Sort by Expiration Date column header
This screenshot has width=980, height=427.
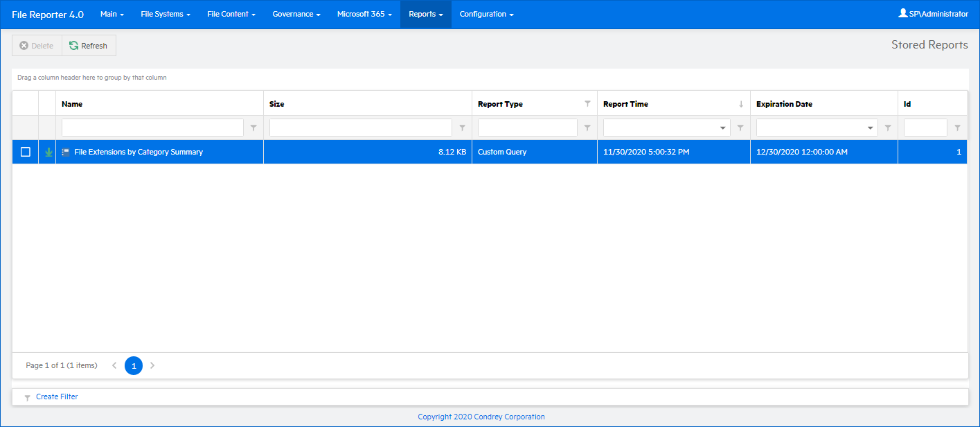[824, 104]
